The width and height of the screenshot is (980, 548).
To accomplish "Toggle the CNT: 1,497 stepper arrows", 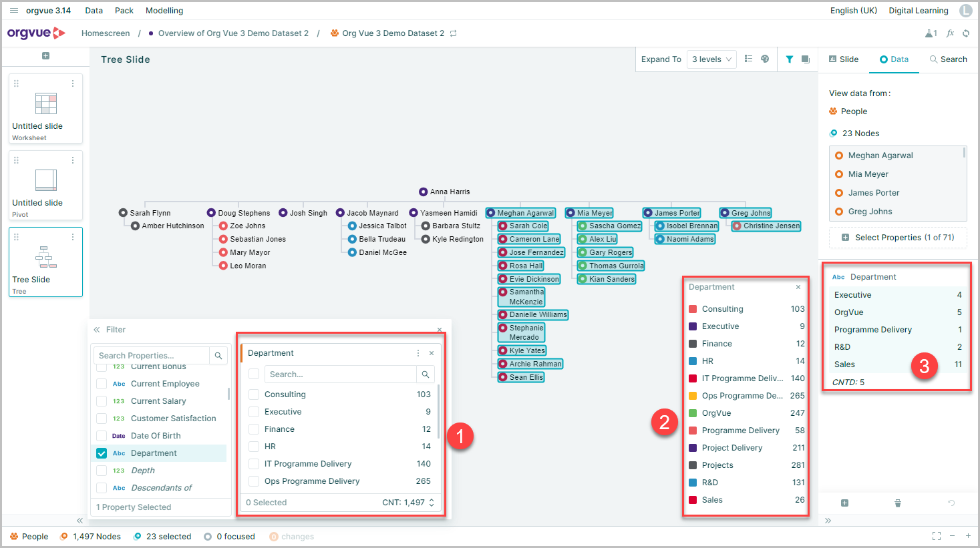I will point(432,503).
